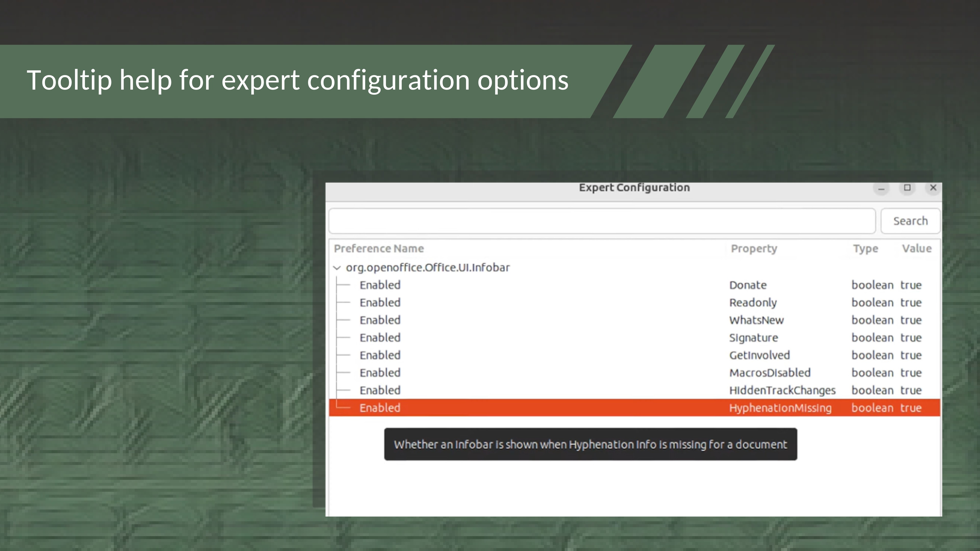The width and height of the screenshot is (980, 551).
Task: Select the MacrosDisabled property row
Action: [770, 373]
